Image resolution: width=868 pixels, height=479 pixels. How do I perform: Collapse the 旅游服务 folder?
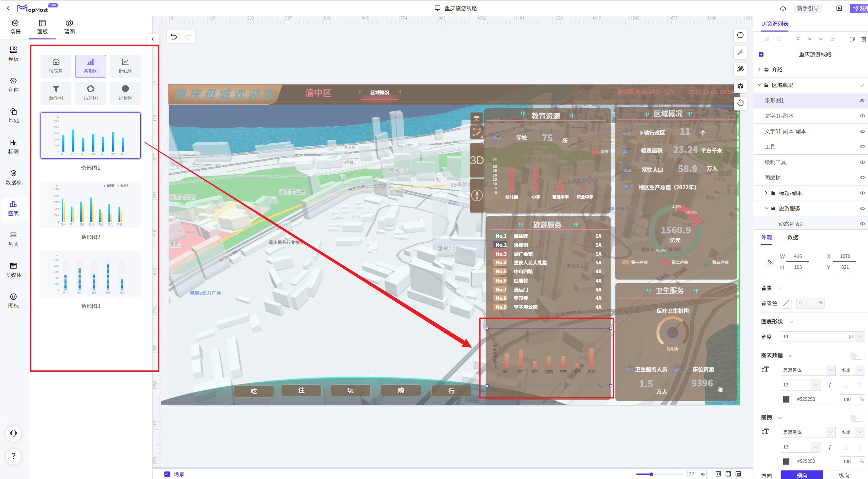(x=766, y=208)
